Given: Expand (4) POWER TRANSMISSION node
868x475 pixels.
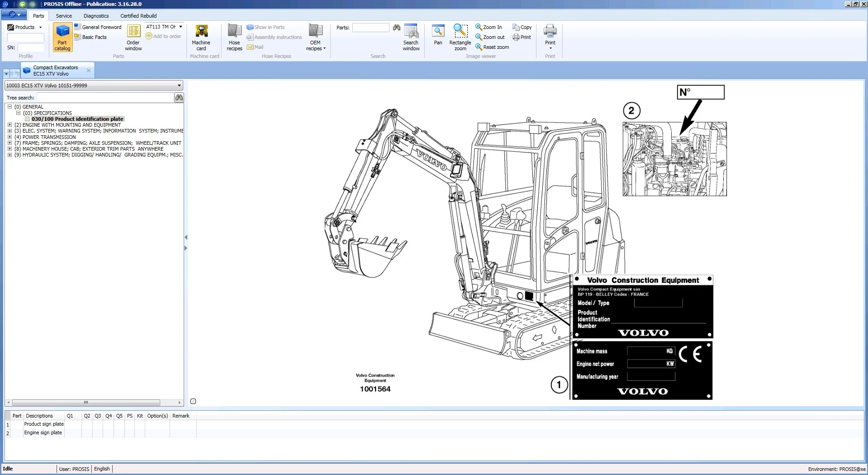Looking at the screenshot, I should click(x=9, y=137).
